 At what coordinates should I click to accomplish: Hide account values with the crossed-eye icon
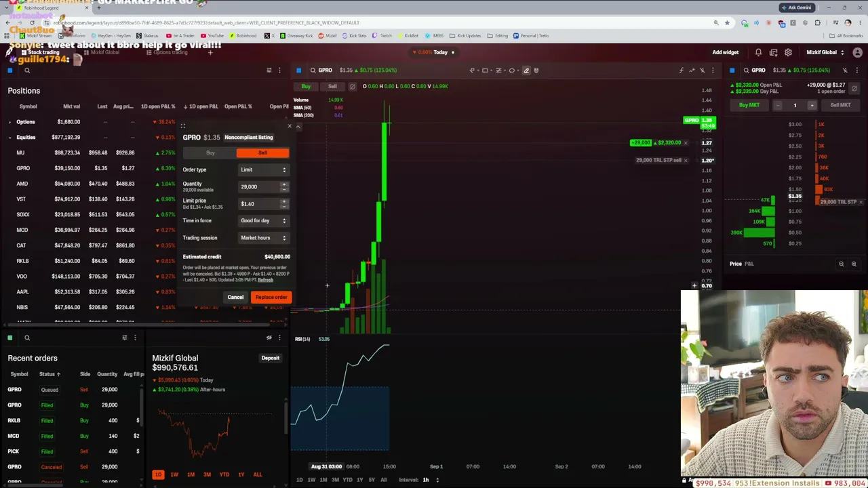pos(269,338)
